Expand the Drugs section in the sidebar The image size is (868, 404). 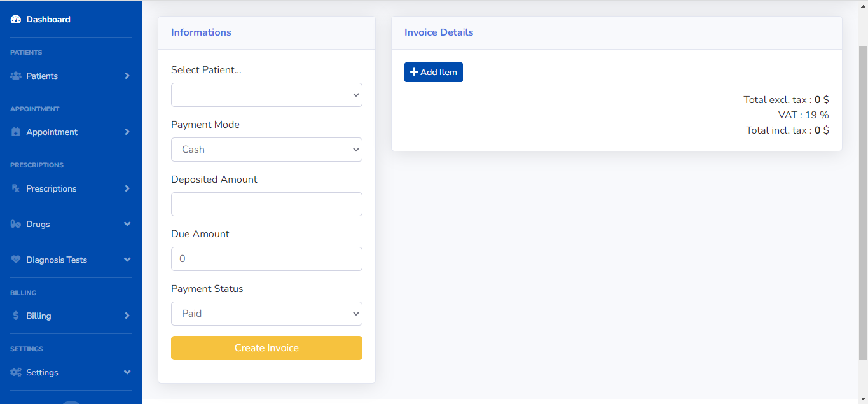click(127, 224)
